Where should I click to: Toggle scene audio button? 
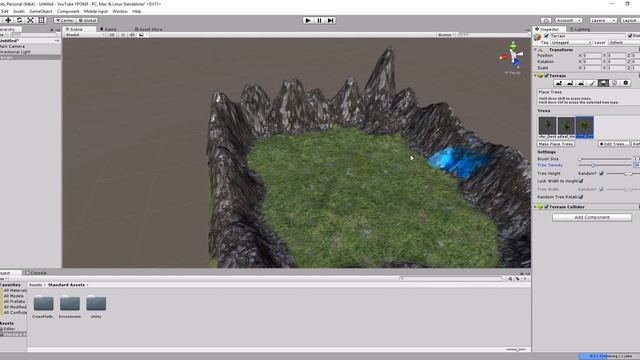click(132, 35)
